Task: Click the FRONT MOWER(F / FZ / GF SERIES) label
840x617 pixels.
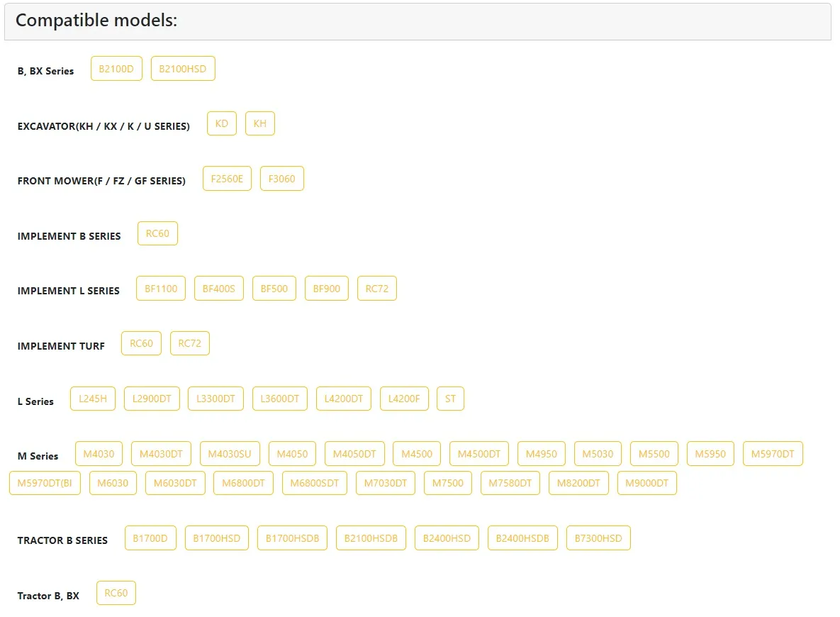Action: (101, 181)
